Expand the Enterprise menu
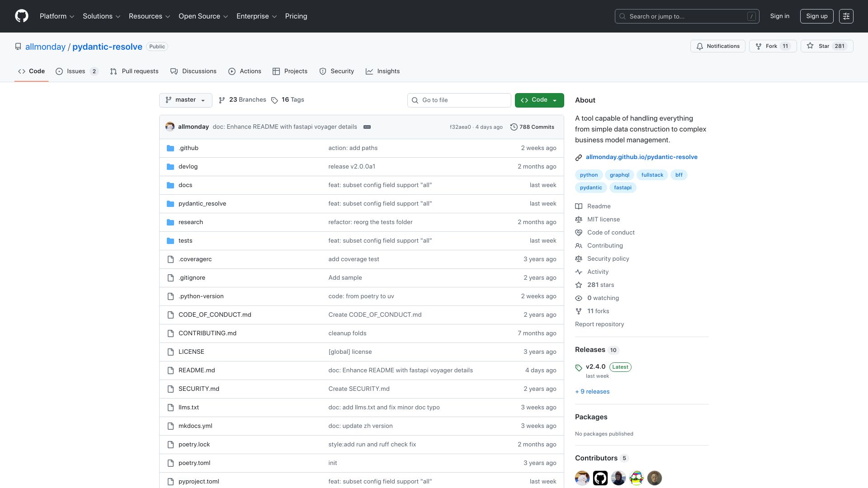Screen dimensions: 868x488 tap(257, 16)
